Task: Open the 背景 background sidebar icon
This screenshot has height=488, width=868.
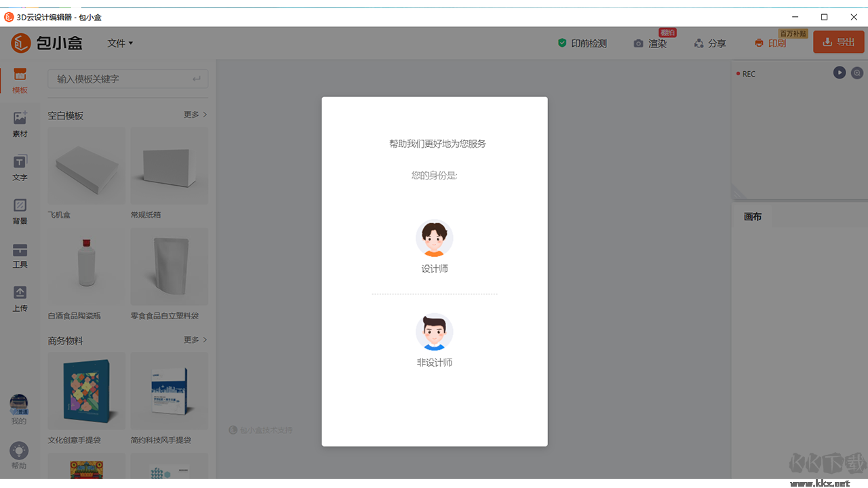Action: pos(20,211)
